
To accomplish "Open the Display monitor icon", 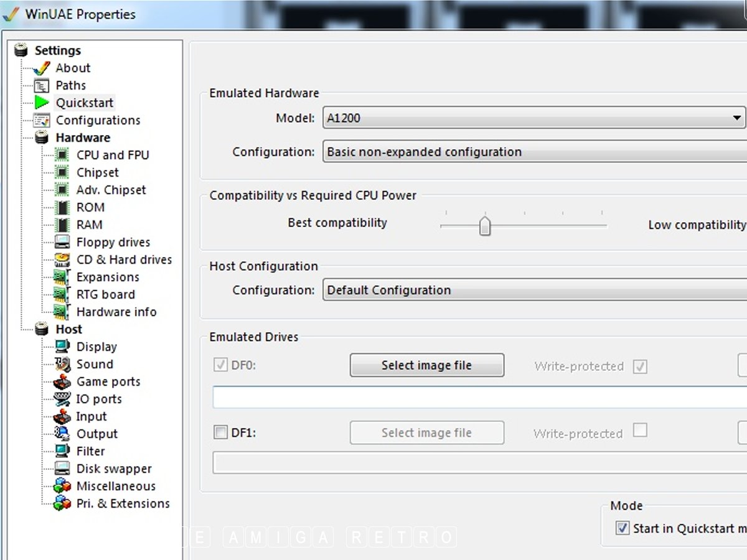I will (x=62, y=347).
